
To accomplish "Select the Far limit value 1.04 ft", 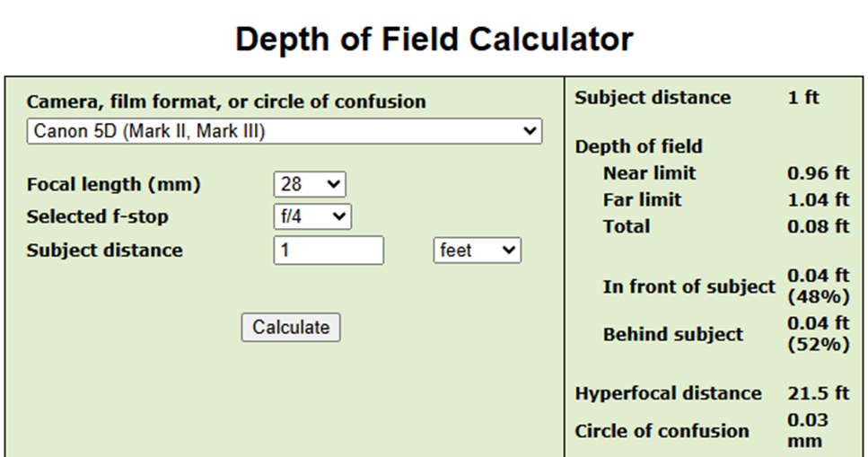I will click(817, 199).
